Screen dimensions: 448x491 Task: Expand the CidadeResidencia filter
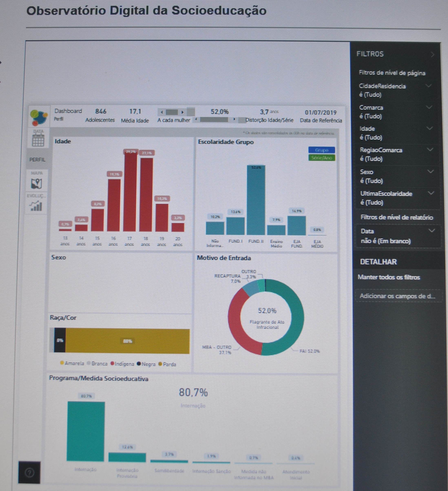(x=428, y=86)
